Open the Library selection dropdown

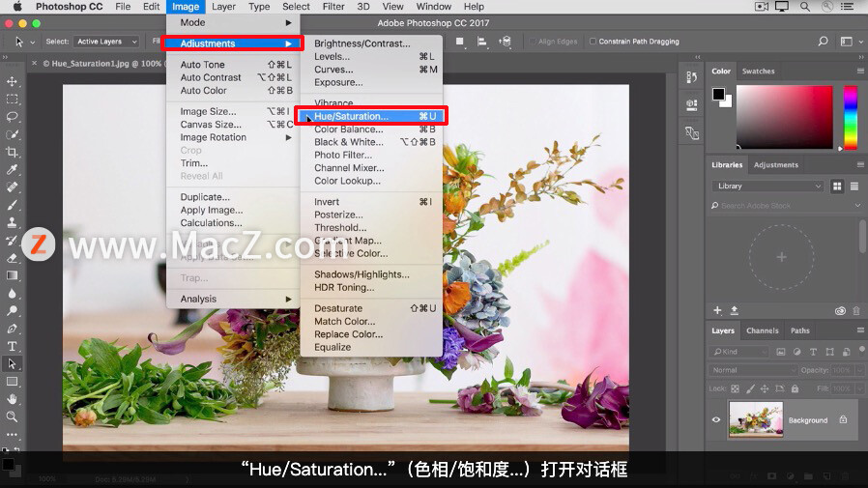[x=767, y=187]
